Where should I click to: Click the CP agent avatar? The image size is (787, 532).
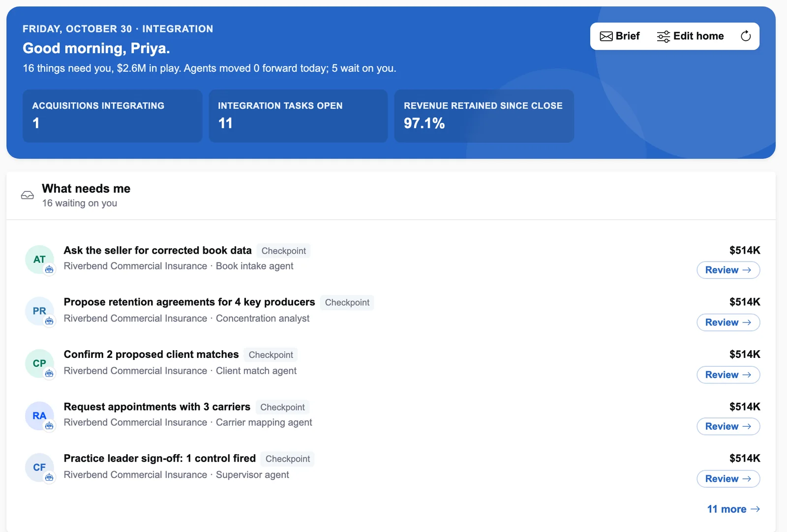pos(39,363)
